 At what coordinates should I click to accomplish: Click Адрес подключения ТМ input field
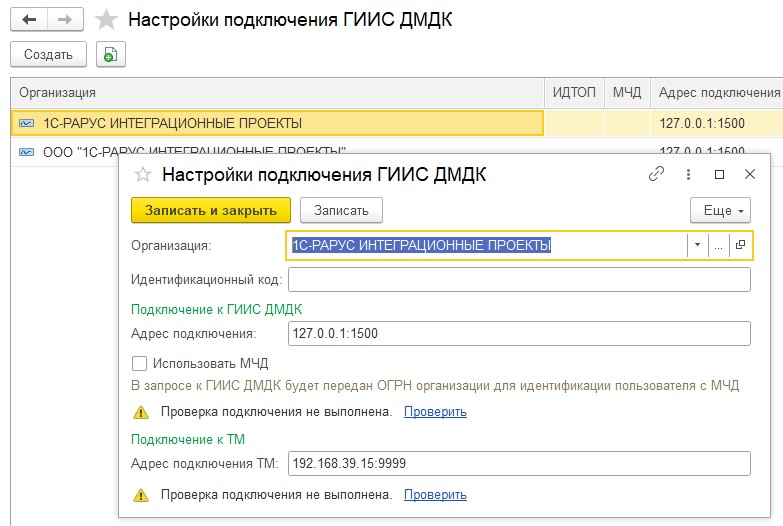[x=519, y=463]
